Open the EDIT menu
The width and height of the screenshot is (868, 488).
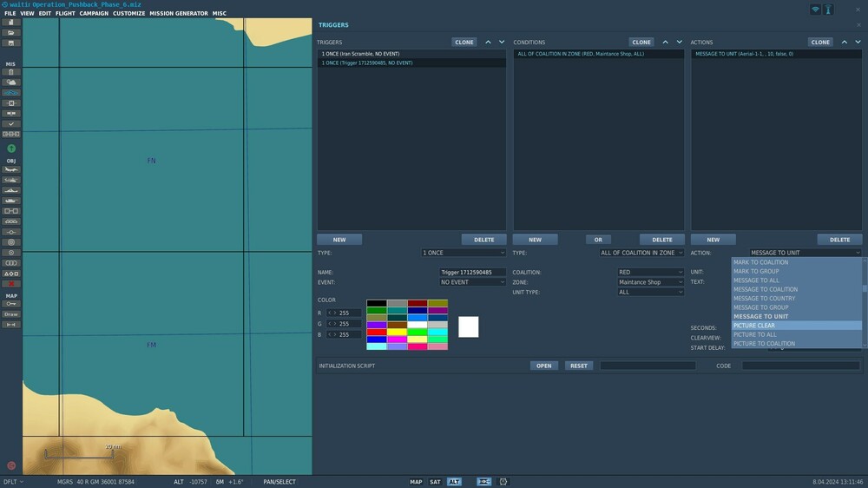click(45, 13)
